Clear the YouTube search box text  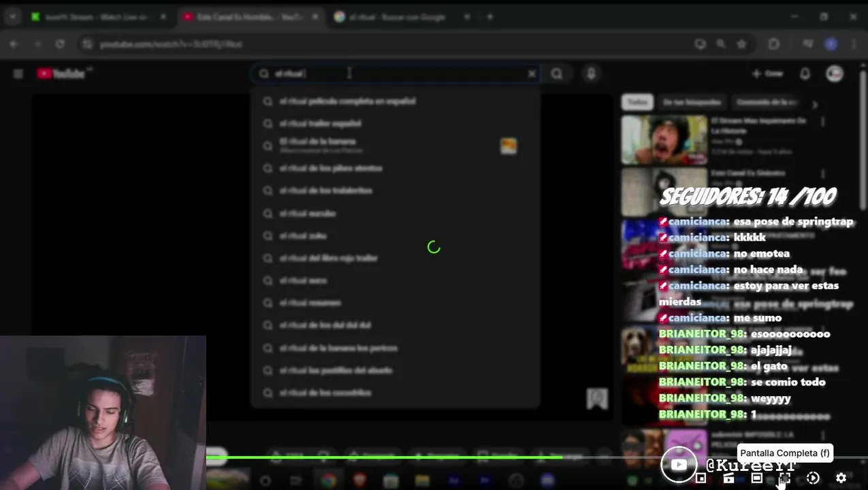pos(532,73)
